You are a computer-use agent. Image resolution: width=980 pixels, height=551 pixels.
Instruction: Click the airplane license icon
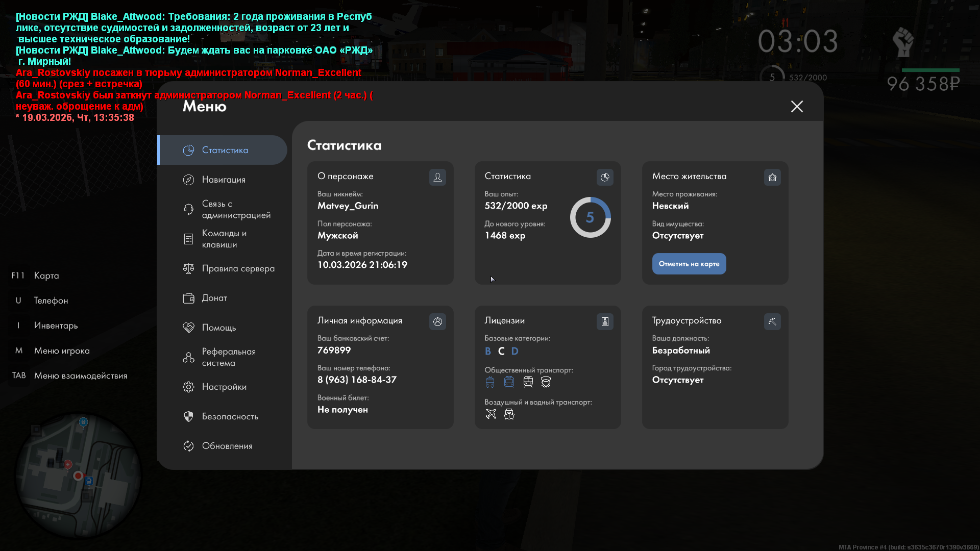(x=491, y=414)
